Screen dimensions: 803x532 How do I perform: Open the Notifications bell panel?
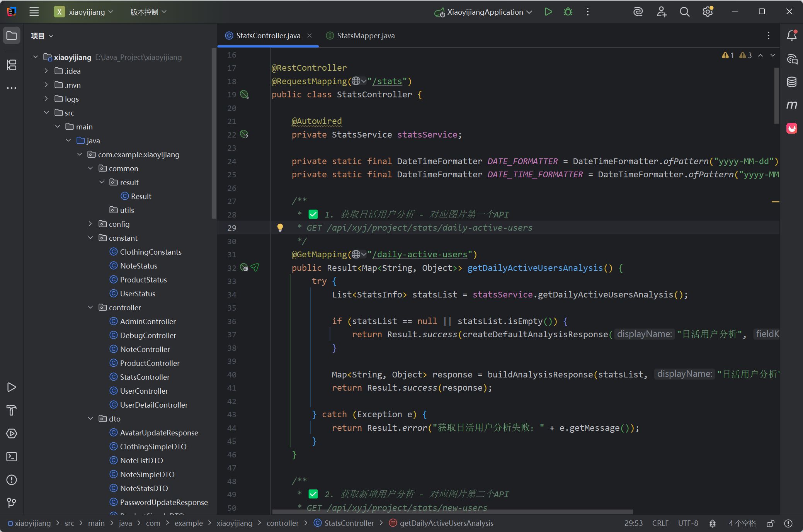pyautogui.click(x=791, y=36)
